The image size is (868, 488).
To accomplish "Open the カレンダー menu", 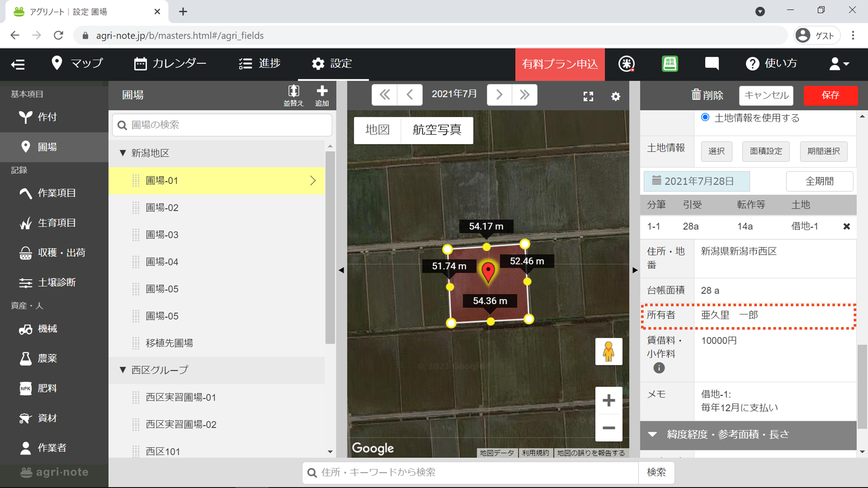I will [170, 64].
